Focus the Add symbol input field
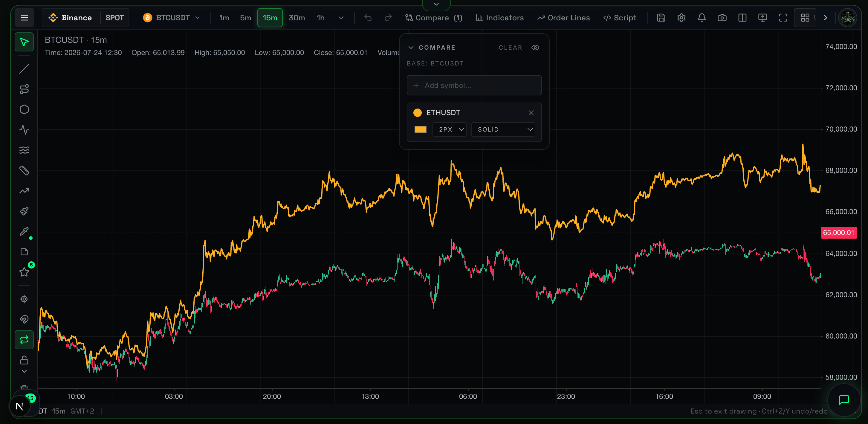The image size is (868, 424). pyautogui.click(x=474, y=85)
